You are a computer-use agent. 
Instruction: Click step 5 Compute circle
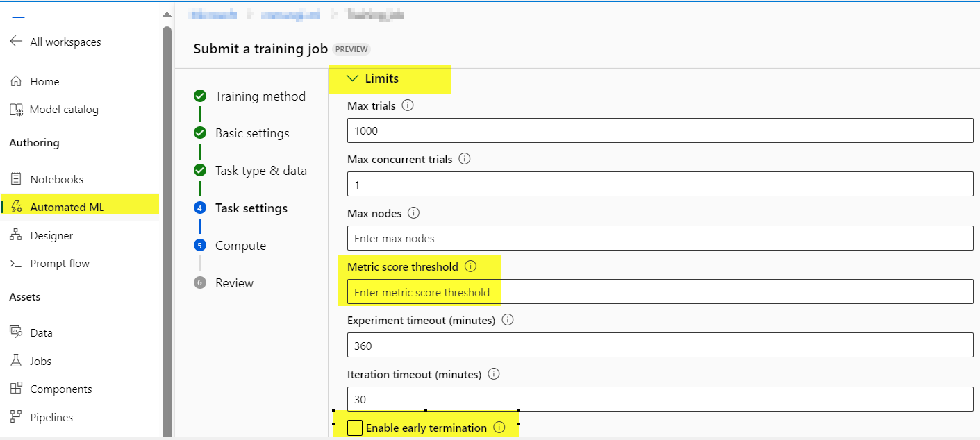[x=200, y=245]
